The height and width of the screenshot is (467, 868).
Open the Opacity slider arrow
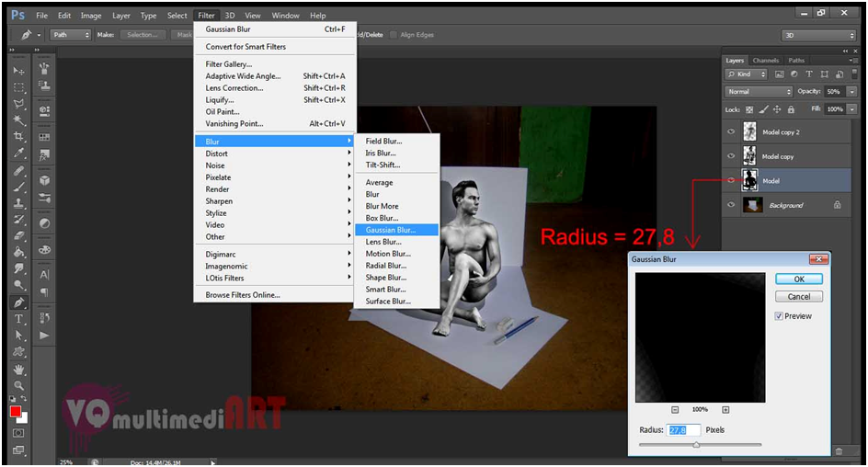tap(852, 92)
